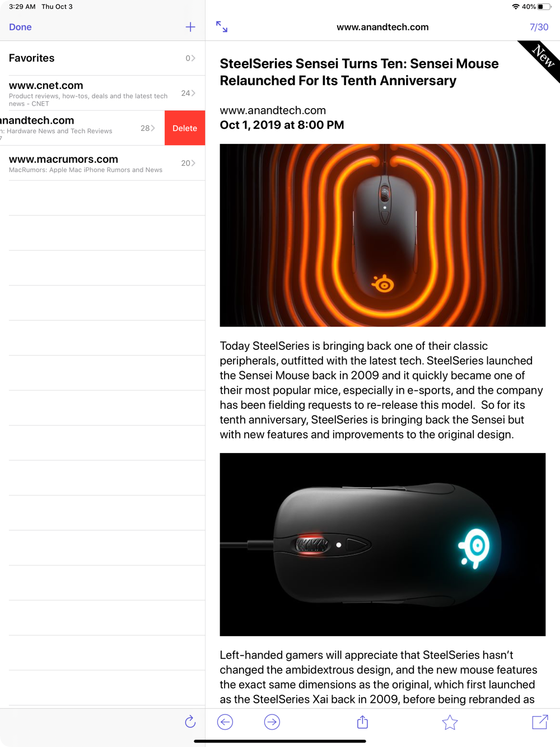Select the www.macrumors.com feed row
560x747 pixels.
102,163
